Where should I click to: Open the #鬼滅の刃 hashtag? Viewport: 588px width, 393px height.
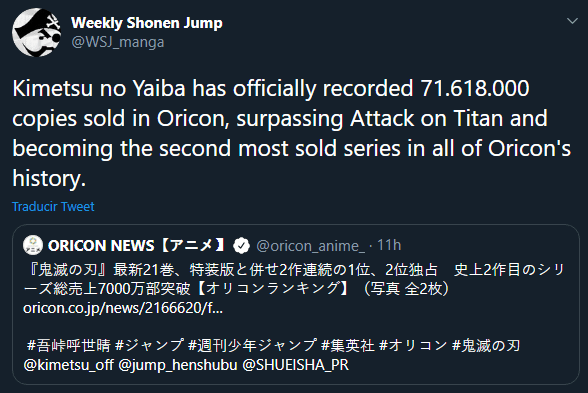(x=486, y=345)
